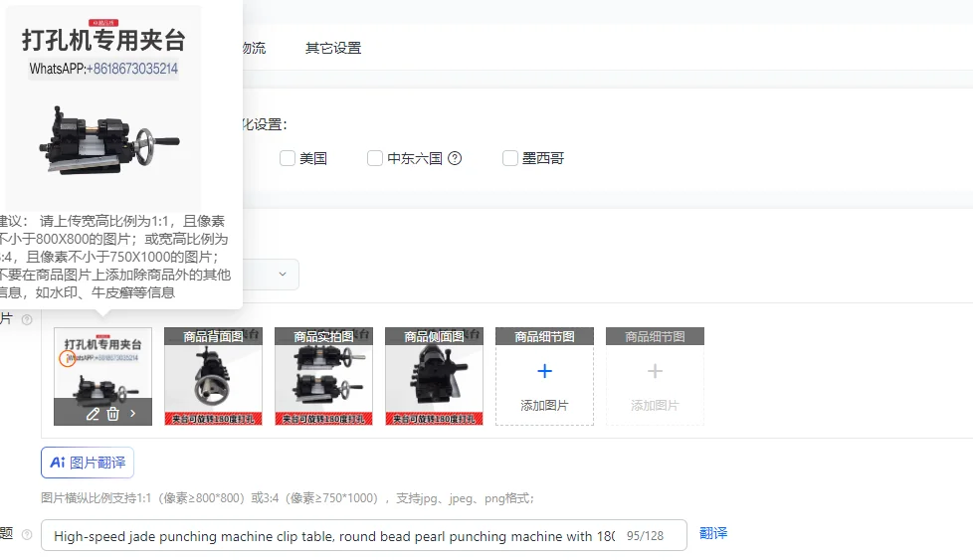
Task: Switch to 其它设置 tab
Action: (333, 48)
